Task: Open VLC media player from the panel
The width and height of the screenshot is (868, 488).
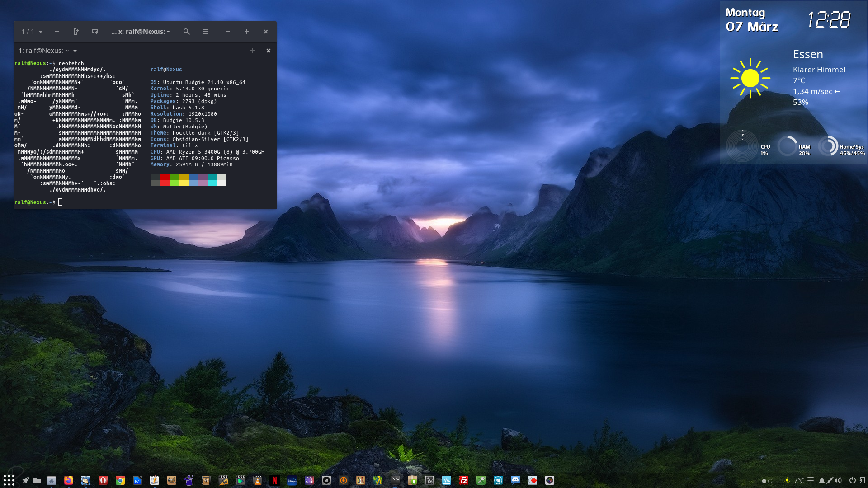Action: click(258, 480)
